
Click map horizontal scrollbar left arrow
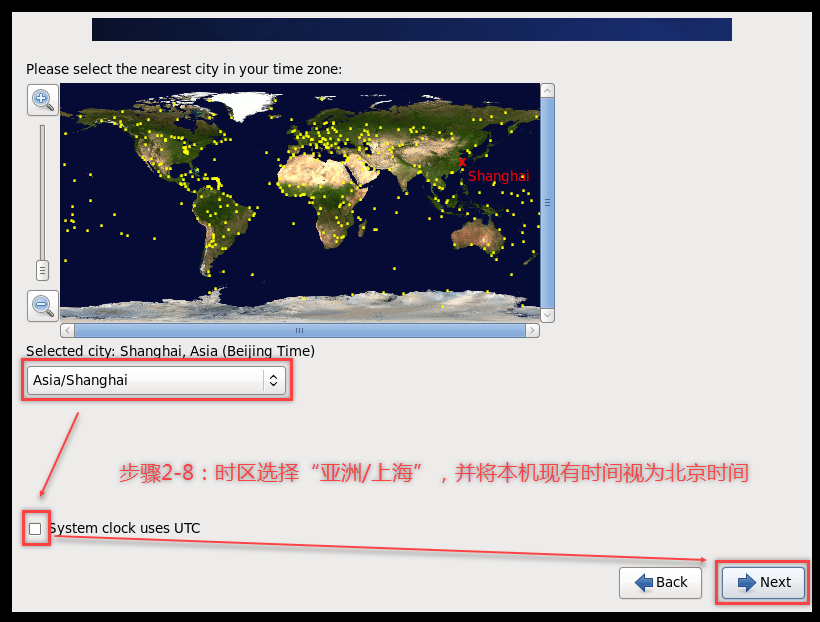coord(67,331)
